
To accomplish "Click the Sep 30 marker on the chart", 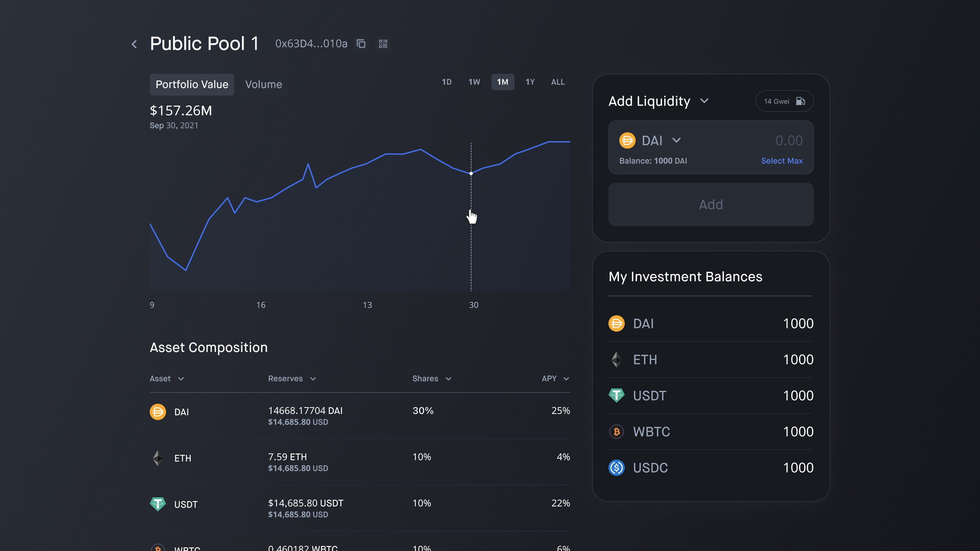I will (x=471, y=173).
